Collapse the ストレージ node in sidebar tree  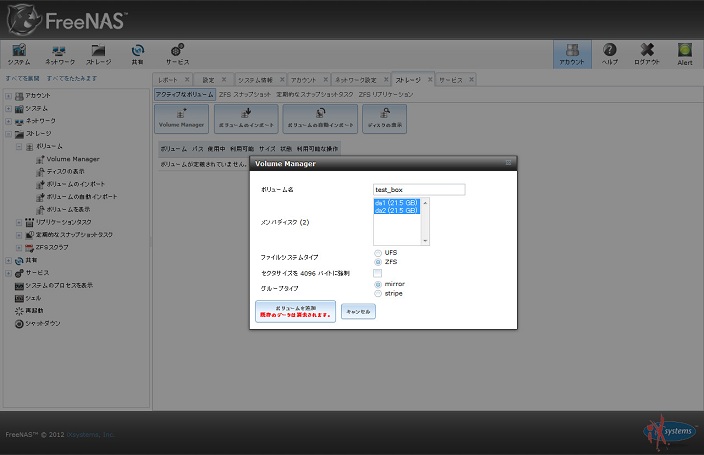(x=9, y=134)
